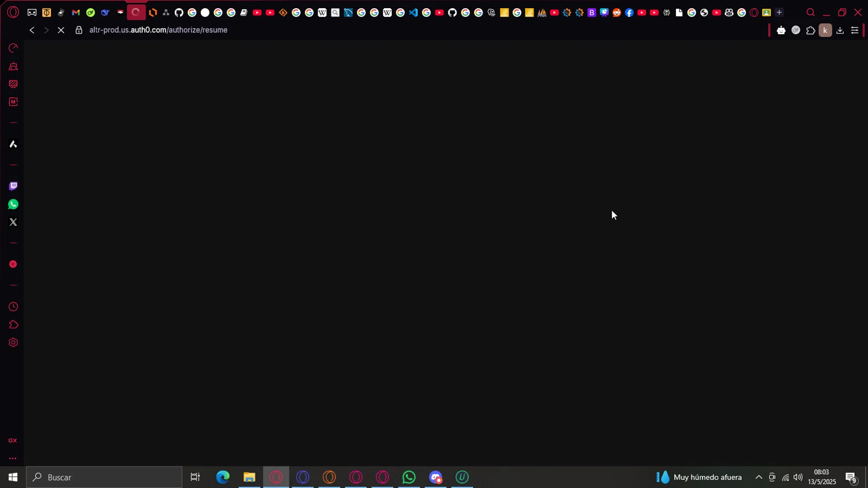Switch to the Reddit tab
Image resolution: width=868 pixels, height=488 pixels.
click(617, 13)
